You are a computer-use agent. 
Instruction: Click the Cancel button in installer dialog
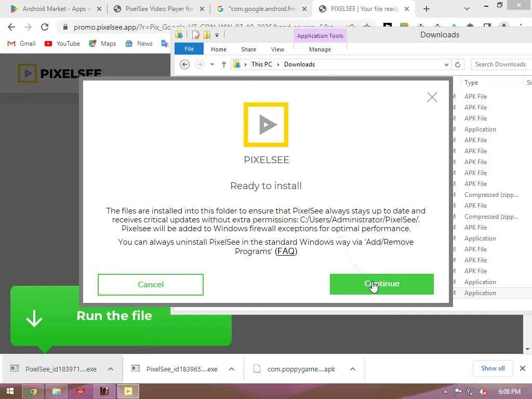click(150, 284)
